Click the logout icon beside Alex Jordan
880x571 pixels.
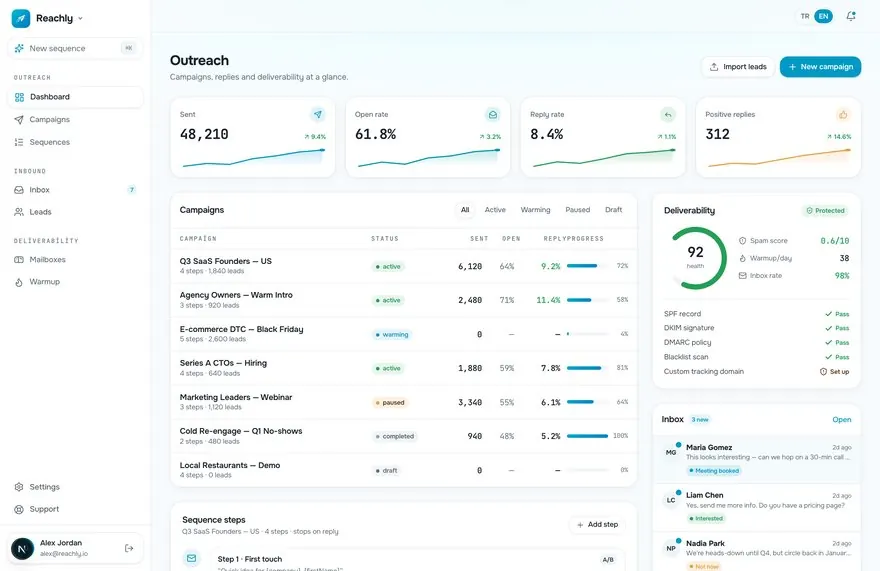129,548
